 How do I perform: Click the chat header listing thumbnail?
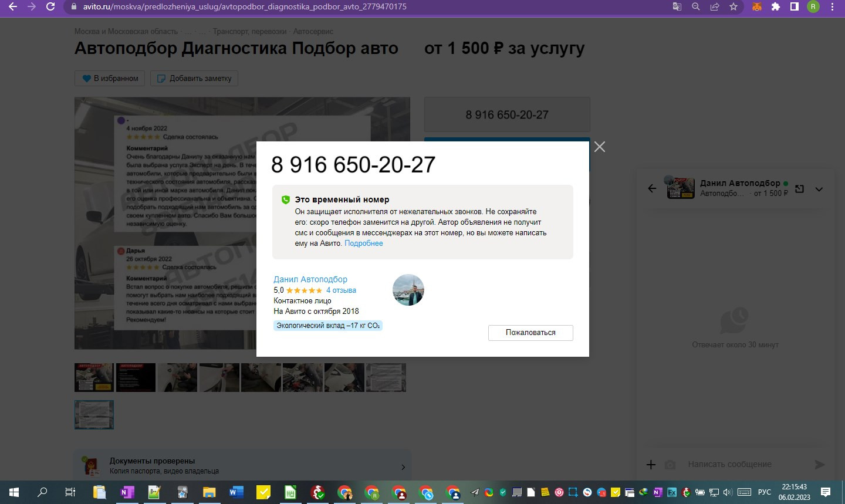pyautogui.click(x=681, y=188)
